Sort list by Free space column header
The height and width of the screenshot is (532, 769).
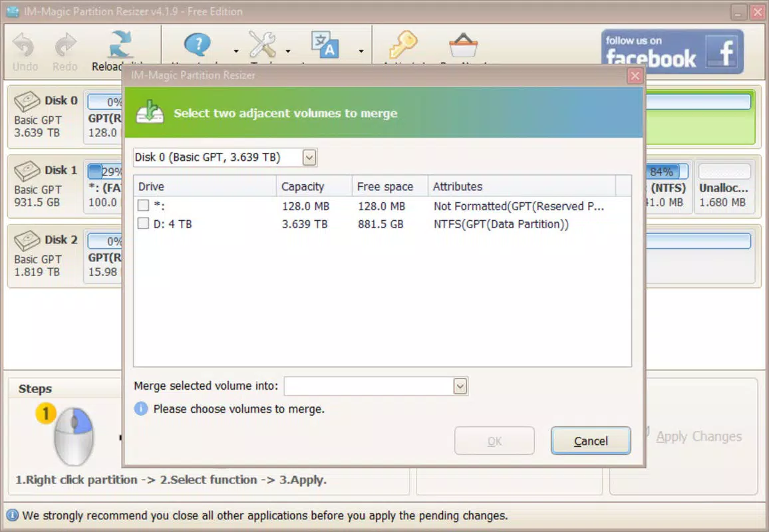tap(390, 186)
